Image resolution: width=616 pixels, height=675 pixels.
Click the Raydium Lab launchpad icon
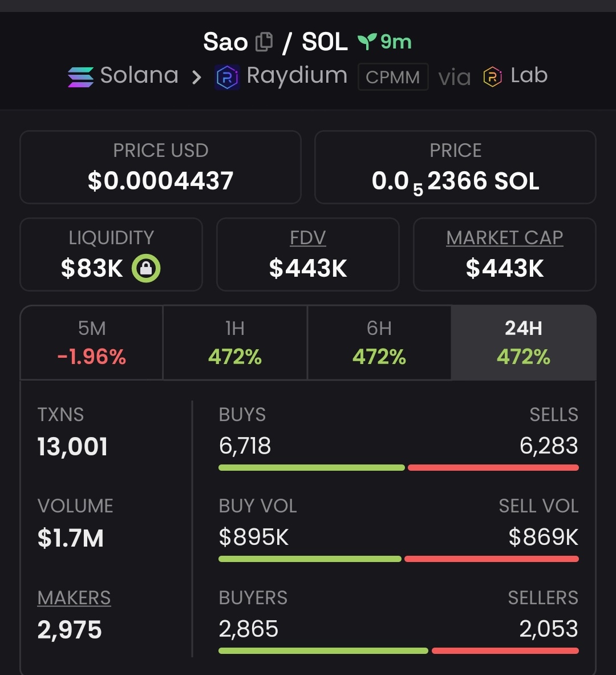[x=492, y=77]
